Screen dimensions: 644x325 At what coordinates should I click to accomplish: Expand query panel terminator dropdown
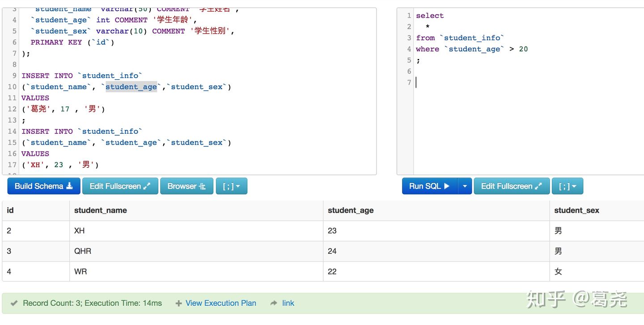(x=567, y=186)
